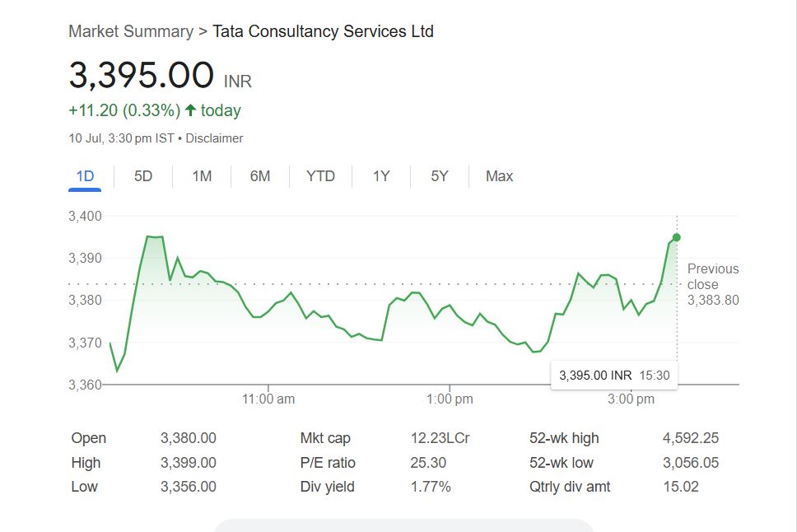The height and width of the screenshot is (532, 797).
Task: Switch to the 5D chart tab
Action: 143,176
